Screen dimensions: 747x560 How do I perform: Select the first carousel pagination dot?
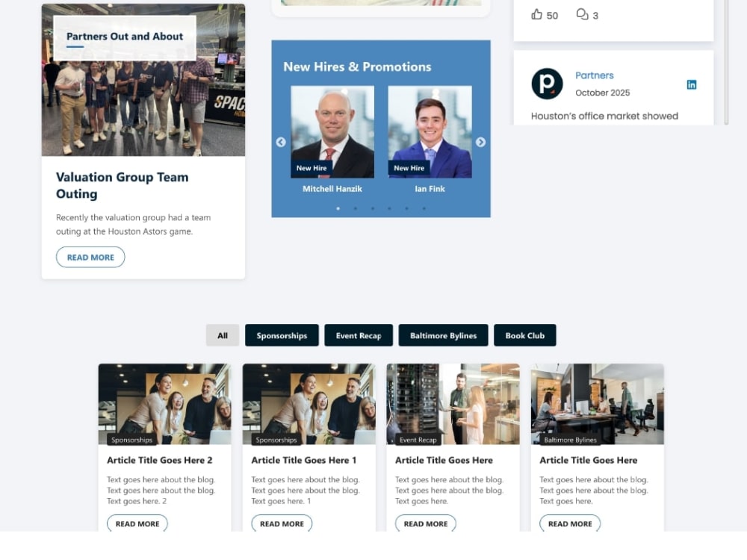click(x=338, y=208)
